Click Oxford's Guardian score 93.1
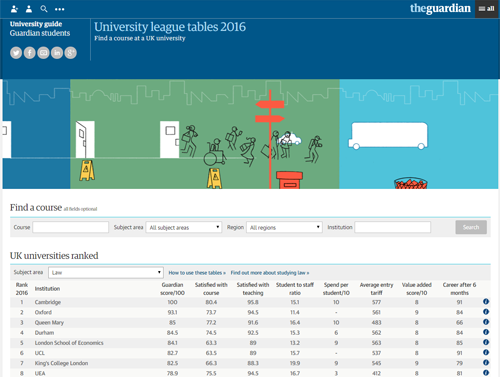The image size is (500, 377). [172, 312]
